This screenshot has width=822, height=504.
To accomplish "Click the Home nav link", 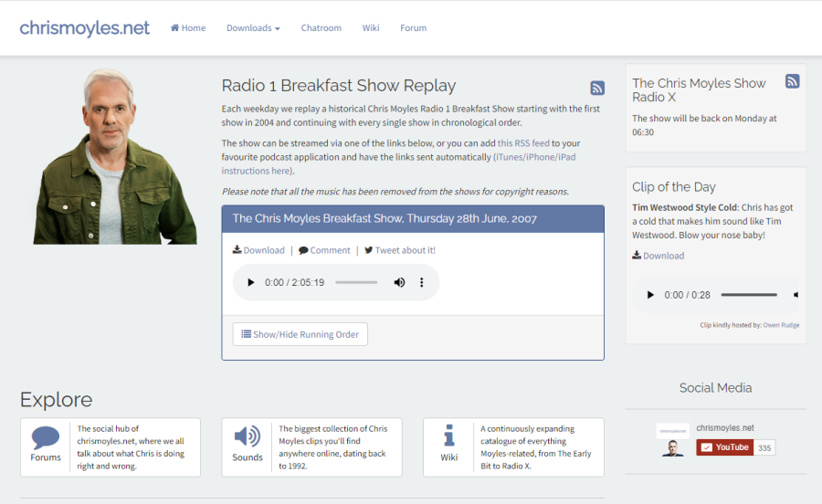I will pos(188,28).
